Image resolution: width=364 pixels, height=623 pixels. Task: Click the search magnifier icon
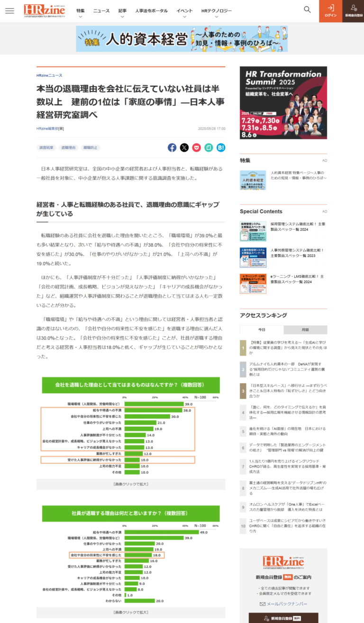[307, 9]
